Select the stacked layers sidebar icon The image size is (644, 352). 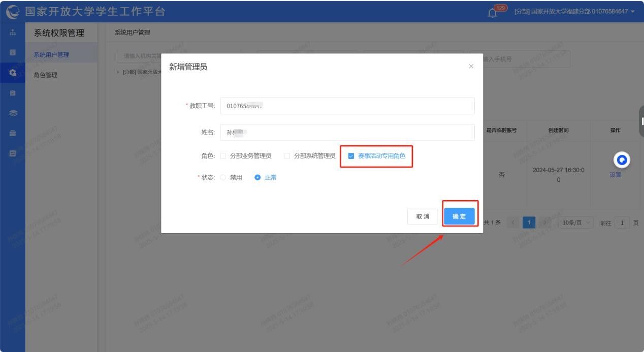pos(13,113)
